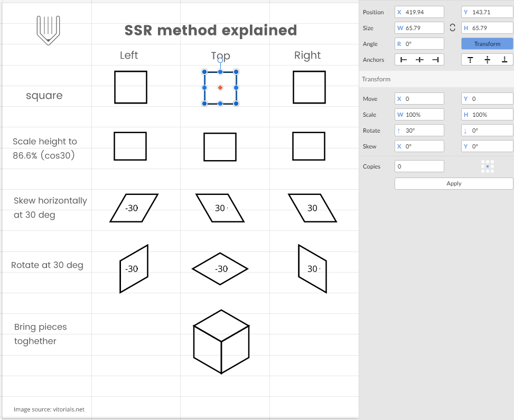
Task: Click the 'Bring pieces togheter' label
Action: click(40, 334)
